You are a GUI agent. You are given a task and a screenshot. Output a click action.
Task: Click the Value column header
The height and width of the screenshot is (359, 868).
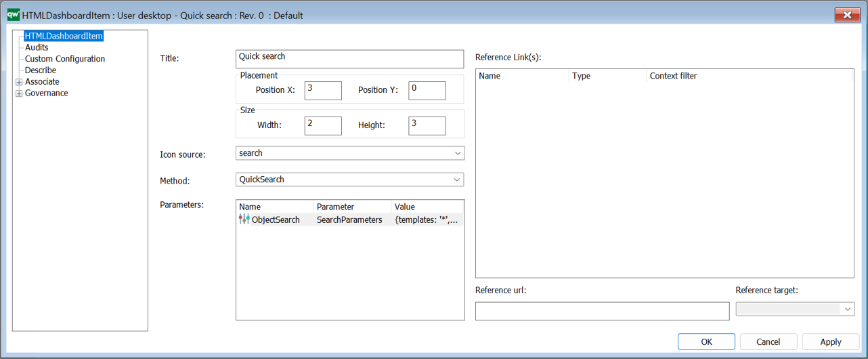point(428,207)
